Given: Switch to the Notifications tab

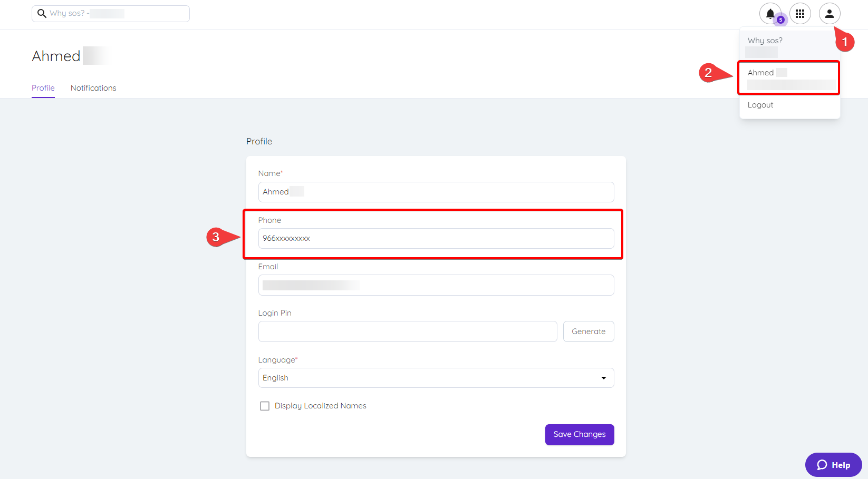Looking at the screenshot, I should [93, 87].
